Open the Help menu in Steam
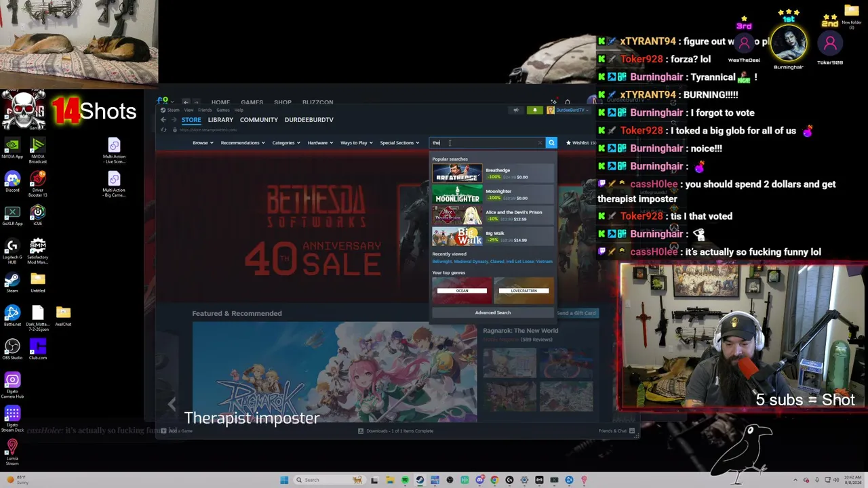This screenshot has width=868, height=488. (x=239, y=110)
